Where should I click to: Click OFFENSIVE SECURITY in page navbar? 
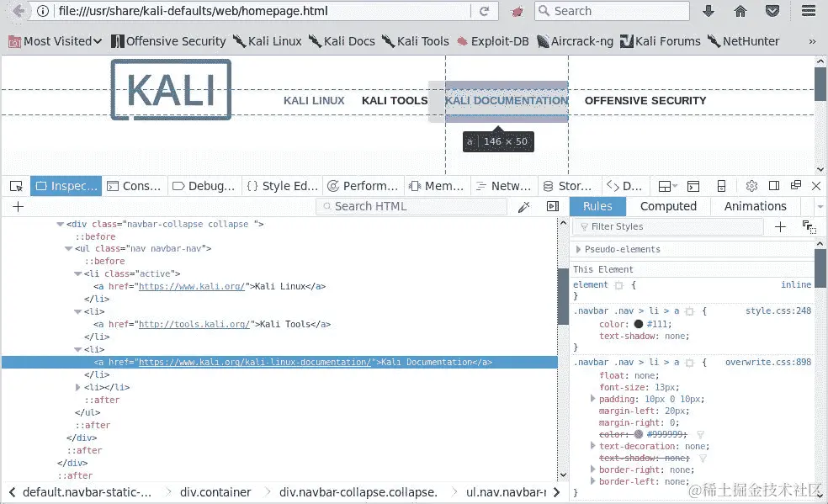click(645, 100)
